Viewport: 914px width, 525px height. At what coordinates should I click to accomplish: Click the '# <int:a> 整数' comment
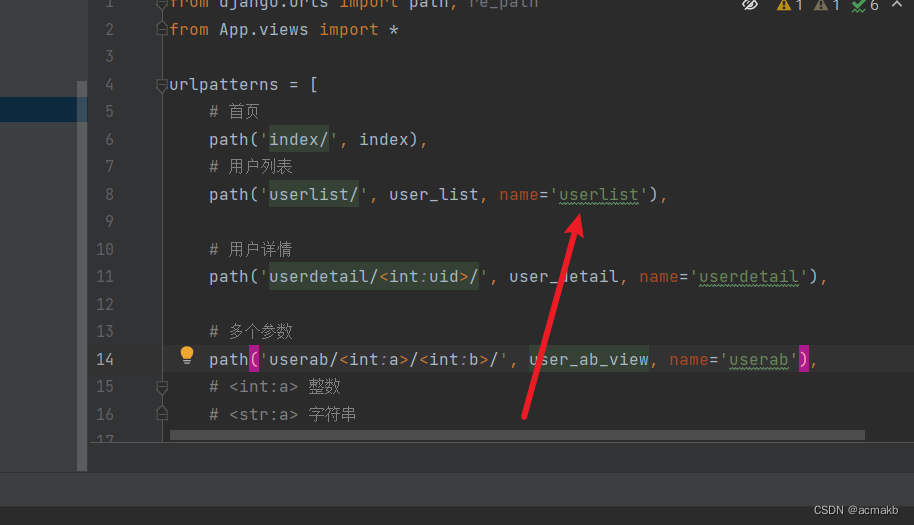tap(275, 387)
